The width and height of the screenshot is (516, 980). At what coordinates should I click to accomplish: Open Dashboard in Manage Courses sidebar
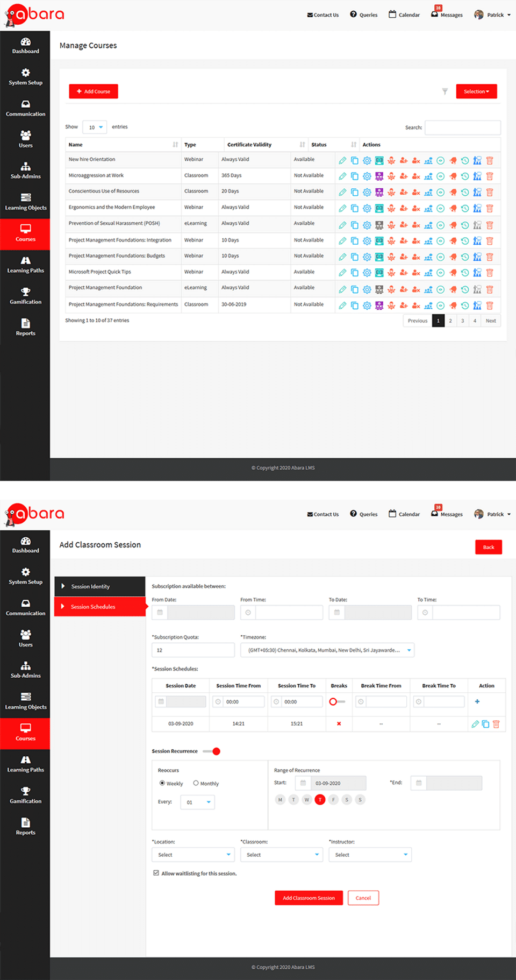coord(25,46)
